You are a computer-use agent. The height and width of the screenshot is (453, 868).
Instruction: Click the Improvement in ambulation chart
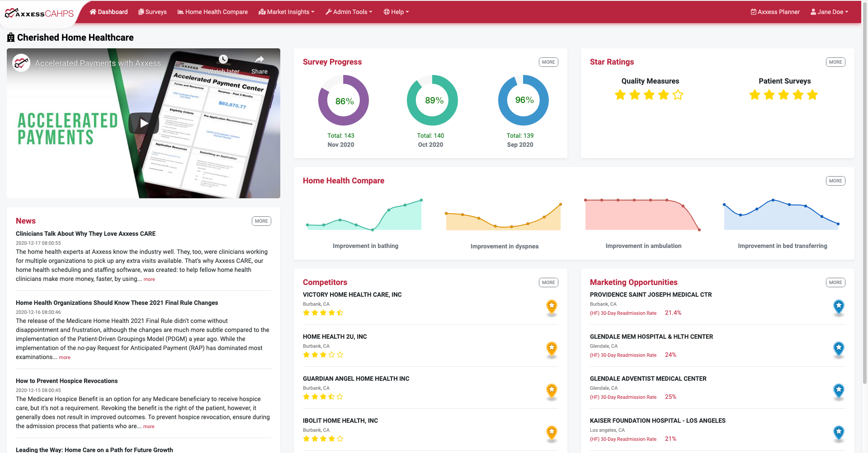tap(642, 215)
